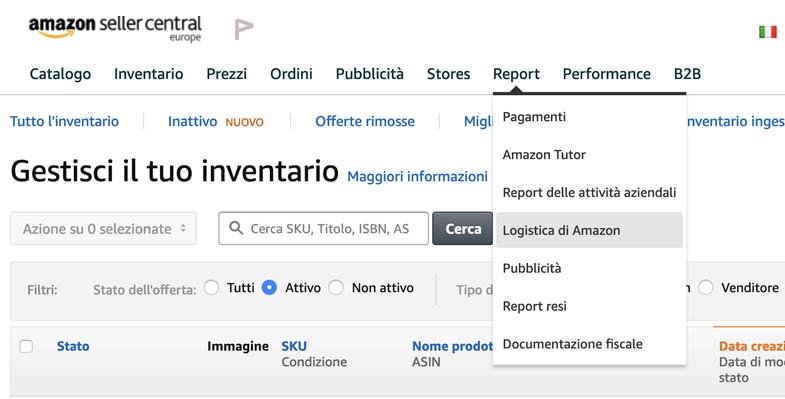Click the Amazon Seller Central logo
This screenshot has width=785, height=399.
click(115, 28)
